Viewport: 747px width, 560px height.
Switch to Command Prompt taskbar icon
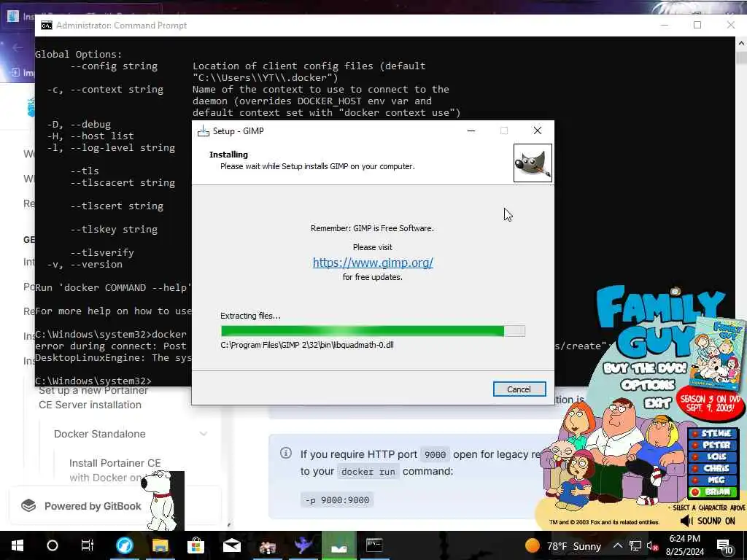pos(374,545)
